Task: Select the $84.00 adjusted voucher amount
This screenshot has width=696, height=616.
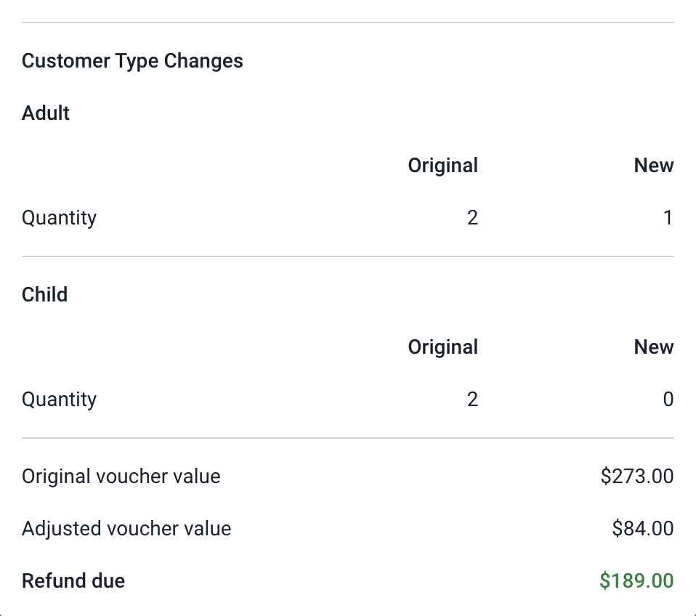Action: click(x=642, y=529)
